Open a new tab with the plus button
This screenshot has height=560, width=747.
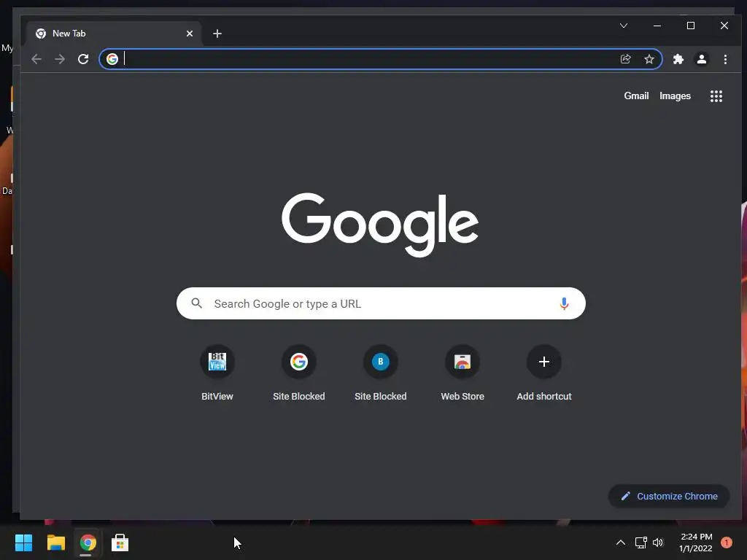coord(217,34)
